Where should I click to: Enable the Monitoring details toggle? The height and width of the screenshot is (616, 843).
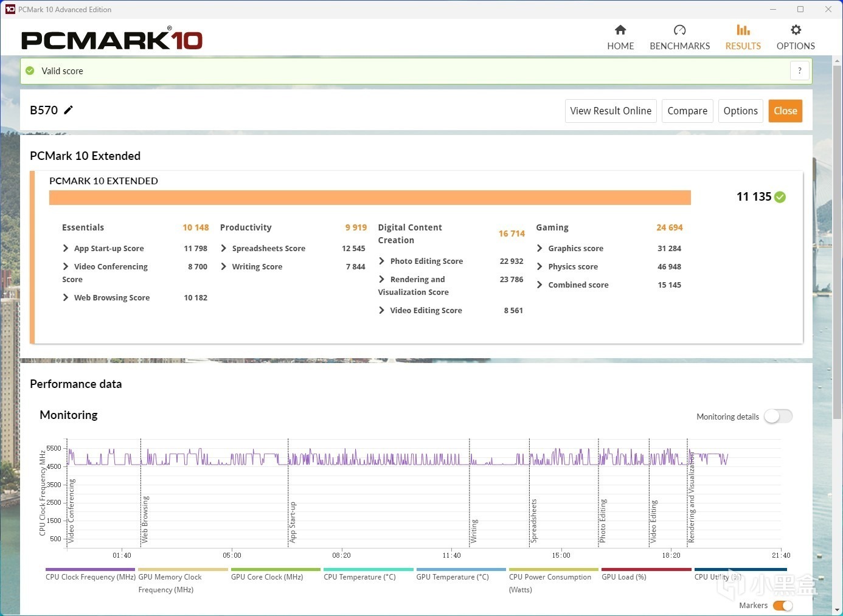(x=779, y=417)
